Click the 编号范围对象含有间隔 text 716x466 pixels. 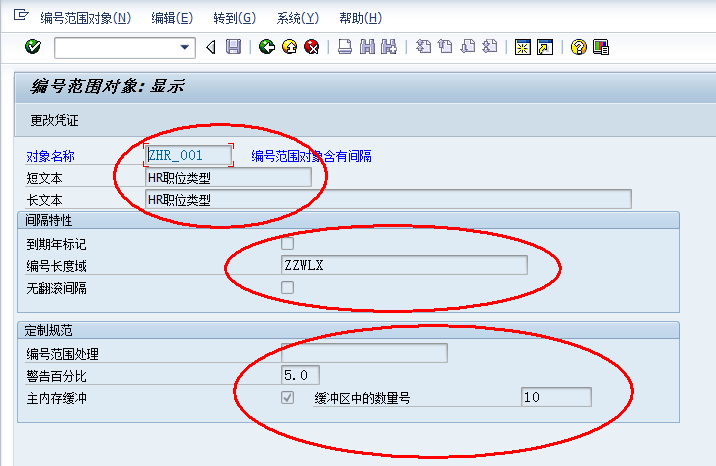point(311,156)
